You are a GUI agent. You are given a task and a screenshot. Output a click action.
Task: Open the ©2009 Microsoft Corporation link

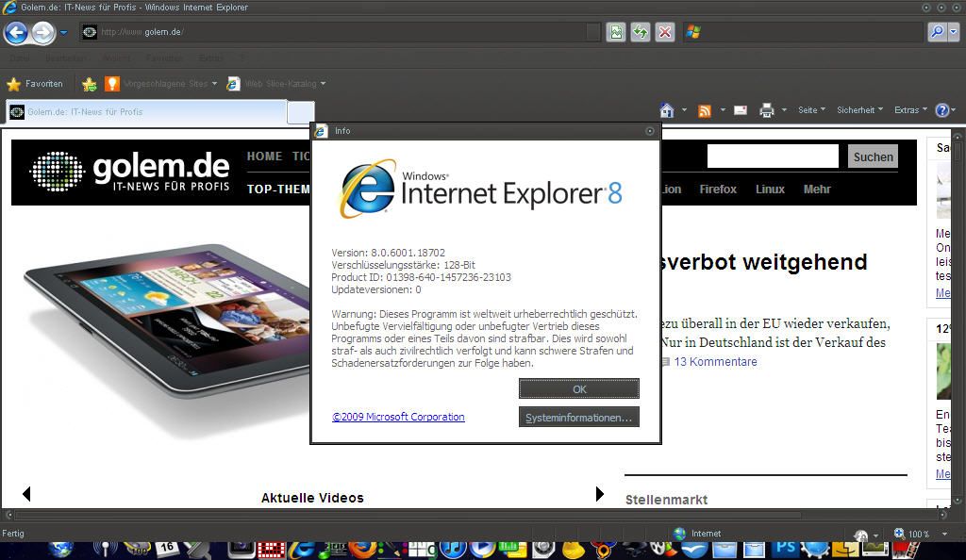click(398, 417)
